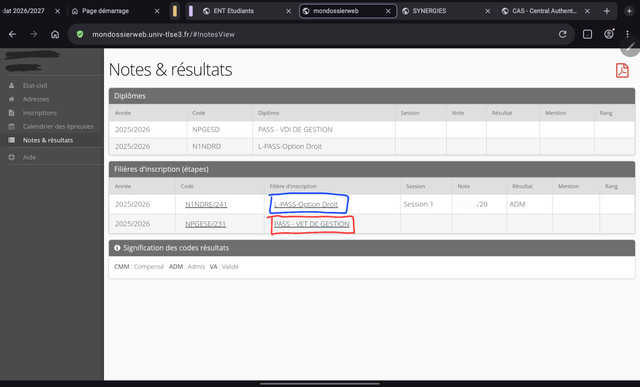Open a new tab with the plus icon
This screenshot has height=387, width=640.
[x=607, y=11]
